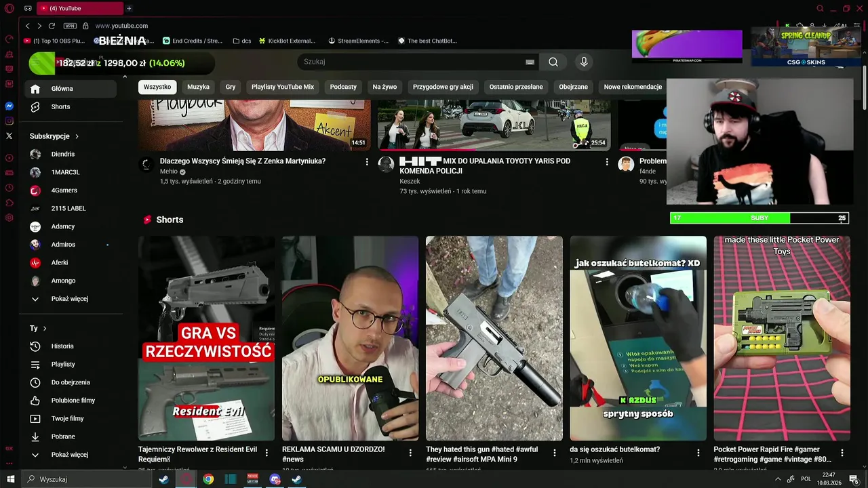The width and height of the screenshot is (868, 488).
Task: Open options menu for Zenek Martyniuk video
Action: [367, 162]
